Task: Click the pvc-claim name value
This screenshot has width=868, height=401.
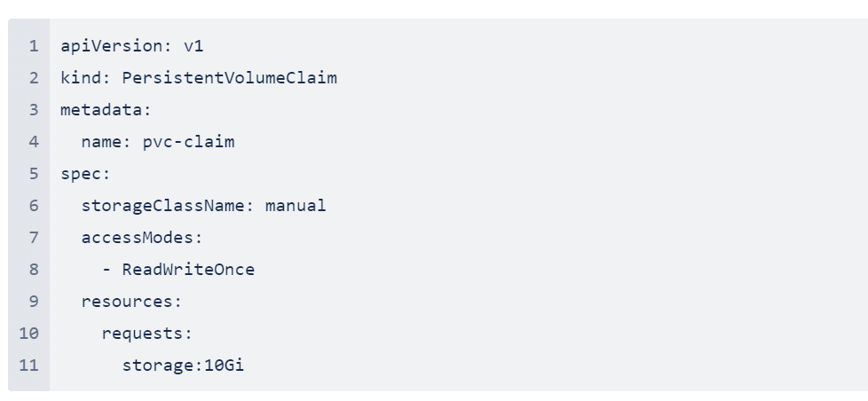Action: tap(189, 142)
